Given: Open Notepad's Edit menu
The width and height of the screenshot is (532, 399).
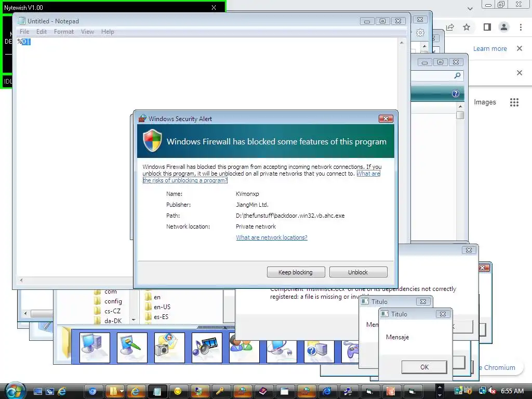Looking at the screenshot, I should pos(42,32).
